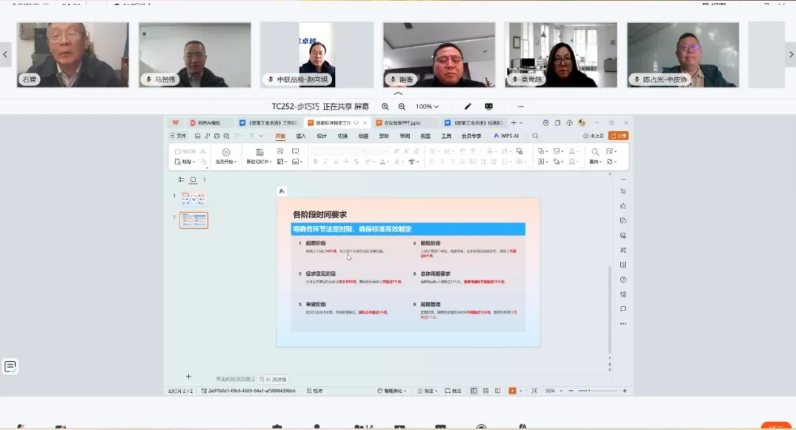Viewport: 796px width, 430px height.
Task: Add a new slide with plus button
Action: [188, 377]
